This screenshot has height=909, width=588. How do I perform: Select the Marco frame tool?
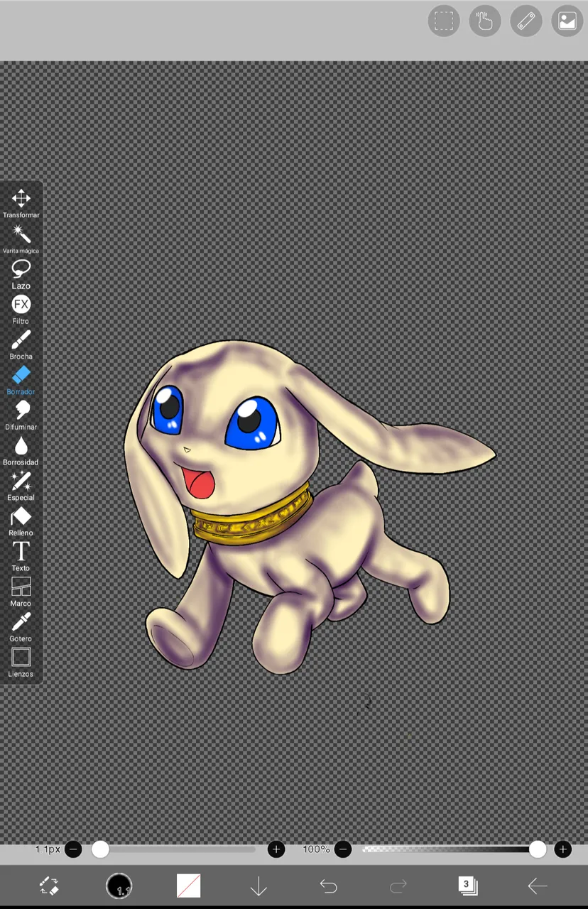(x=21, y=592)
